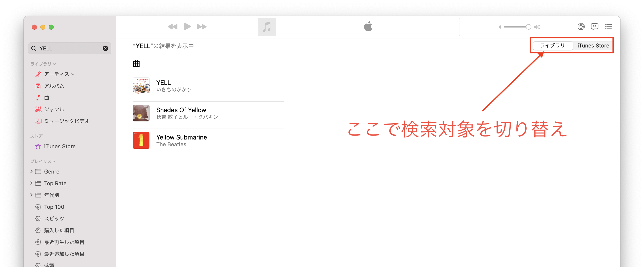Collapse the ライブラリ sidebar section header
This screenshot has height=267, width=644.
click(x=43, y=64)
